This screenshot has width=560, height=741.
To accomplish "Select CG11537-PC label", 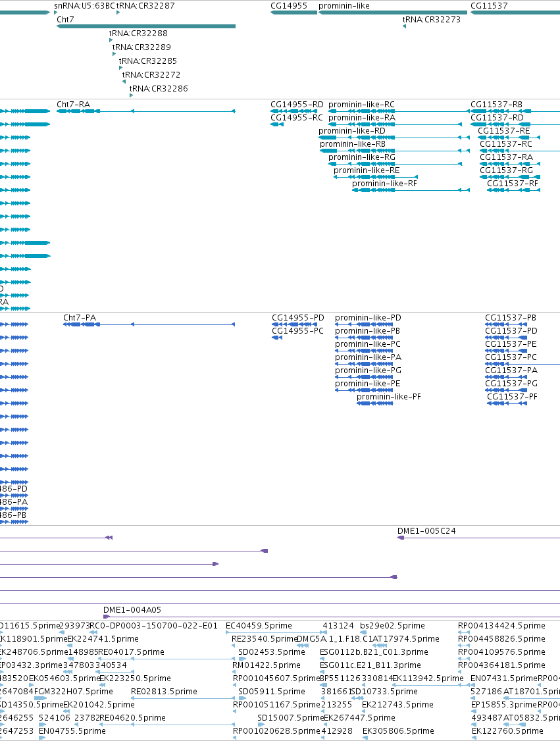I will point(511,357).
